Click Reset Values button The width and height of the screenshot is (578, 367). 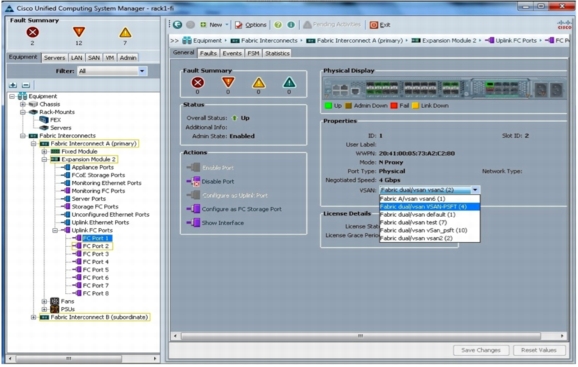tap(539, 350)
